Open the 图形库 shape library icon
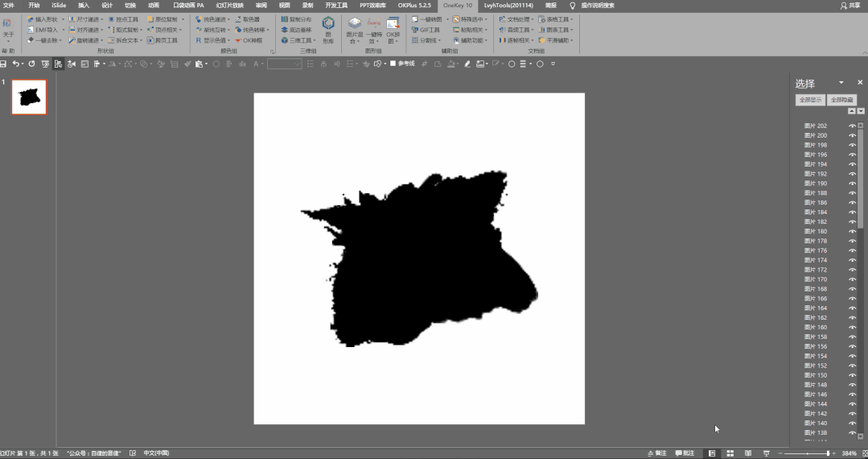This screenshot has height=459, width=868. click(328, 30)
